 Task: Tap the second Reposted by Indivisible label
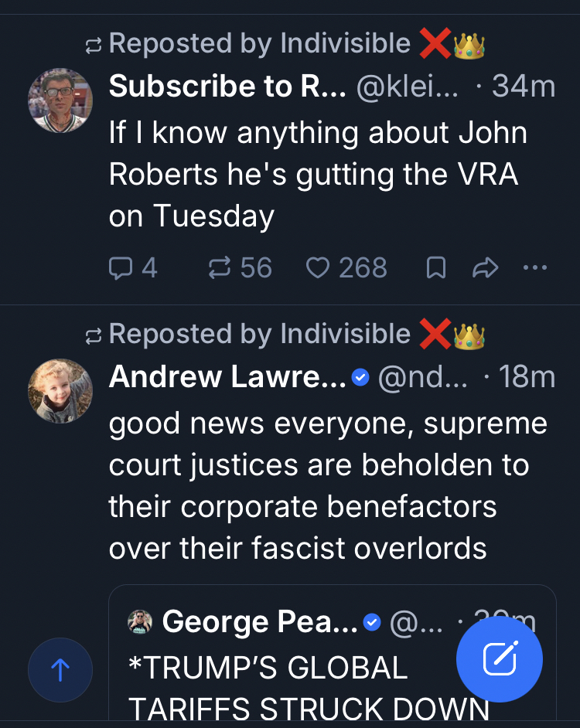coord(259,334)
